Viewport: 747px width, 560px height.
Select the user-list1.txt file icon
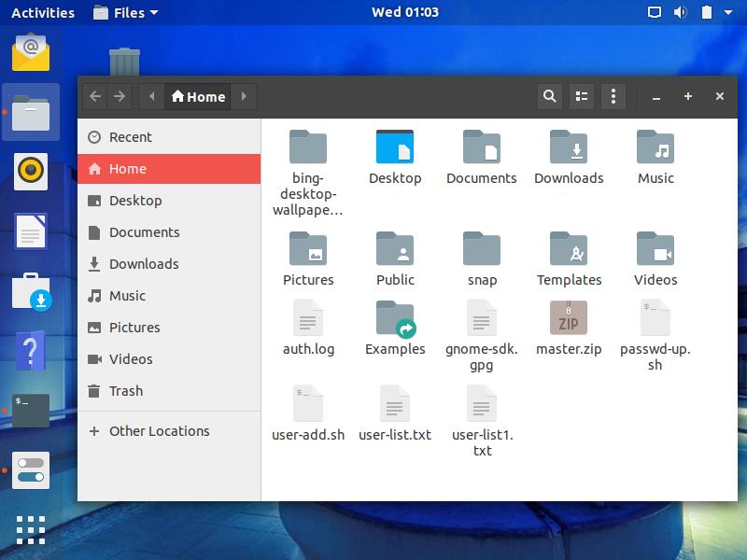pyautogui.click(x=481, y=403)
